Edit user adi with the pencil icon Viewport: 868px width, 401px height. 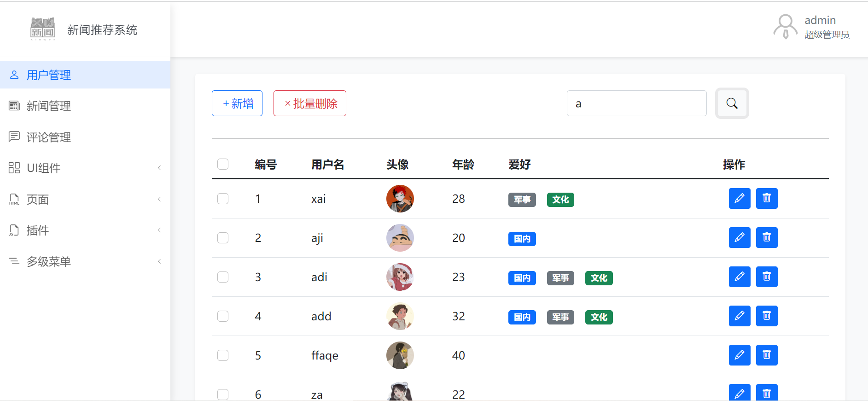coord(739,277)
